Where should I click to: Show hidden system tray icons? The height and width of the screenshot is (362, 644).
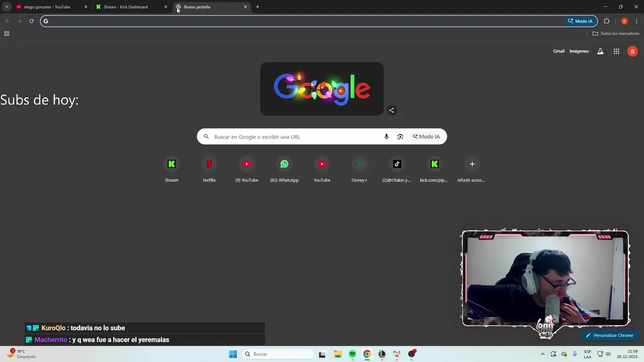[542, 354]
